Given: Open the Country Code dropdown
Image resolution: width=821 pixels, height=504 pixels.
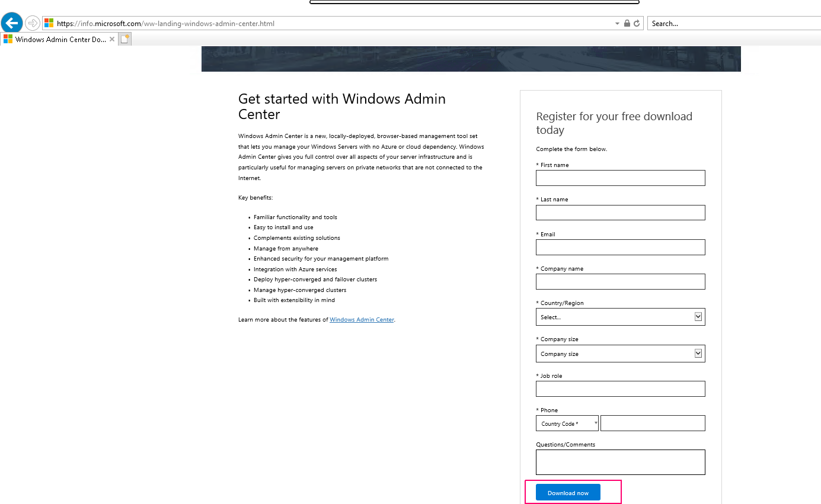Looking at the screenshot, I should pyautogui.click(x=567, y=423).
